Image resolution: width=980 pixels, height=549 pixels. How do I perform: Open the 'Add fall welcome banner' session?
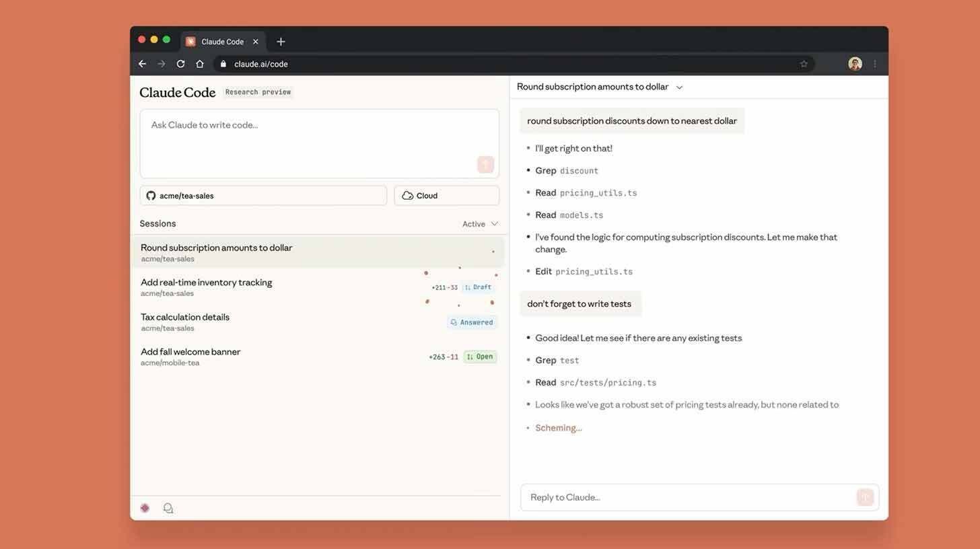[x=318, y=357]
